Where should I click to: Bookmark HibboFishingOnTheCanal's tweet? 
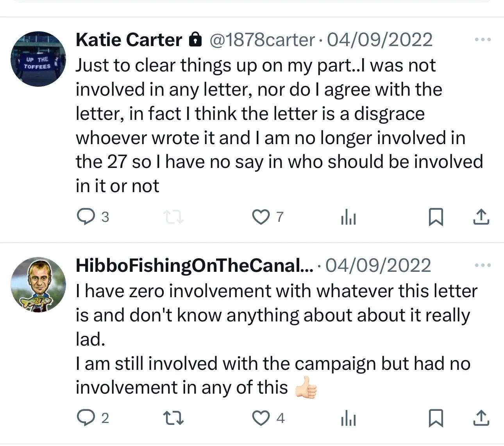(x=436, y=418)
